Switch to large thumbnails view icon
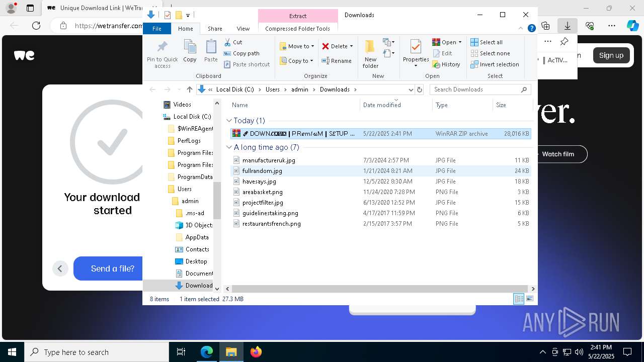The height and width of the screenshot is (362, 644). click(x=530, y=299)
